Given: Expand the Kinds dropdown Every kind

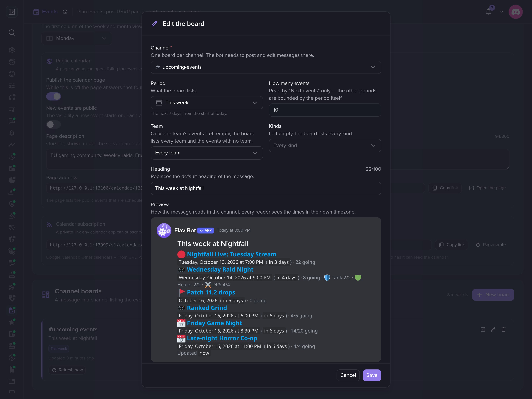Looking at the screenshot, I should coord(325,146).
